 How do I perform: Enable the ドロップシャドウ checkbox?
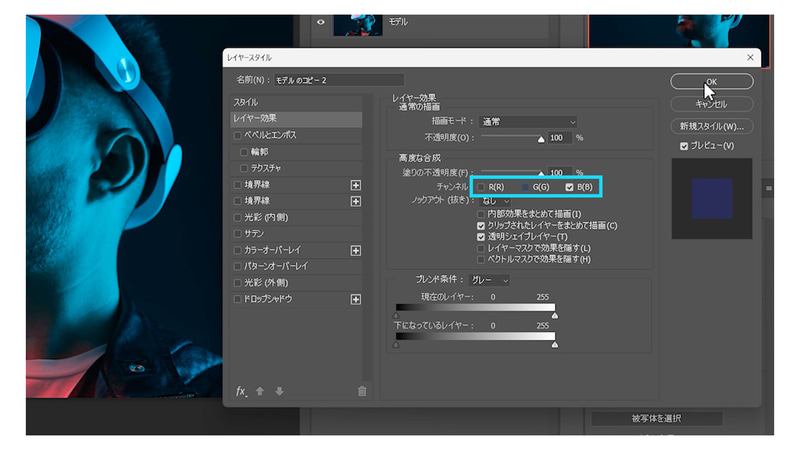click(x=237, y=299)
